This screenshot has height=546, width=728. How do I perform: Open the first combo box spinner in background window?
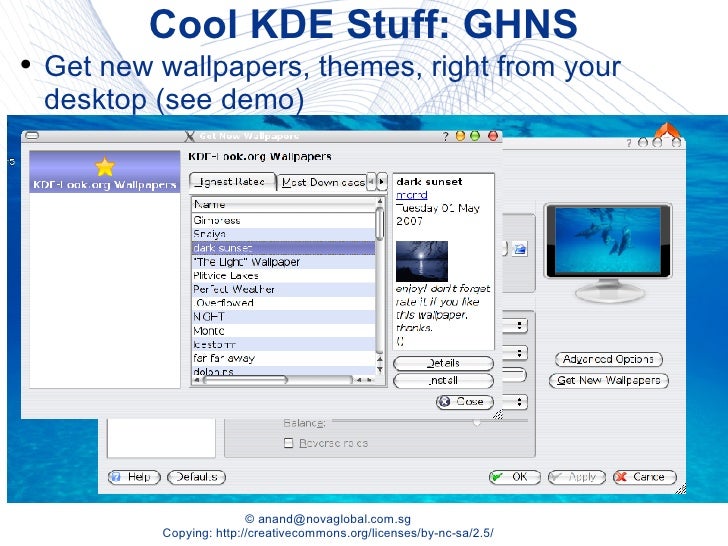pyautogui.click(x=520, y=325)
